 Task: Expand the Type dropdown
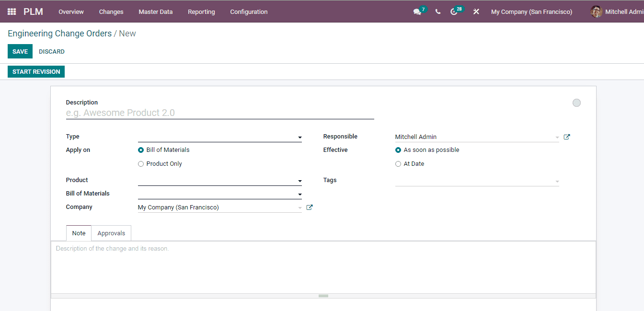point(299,137)
